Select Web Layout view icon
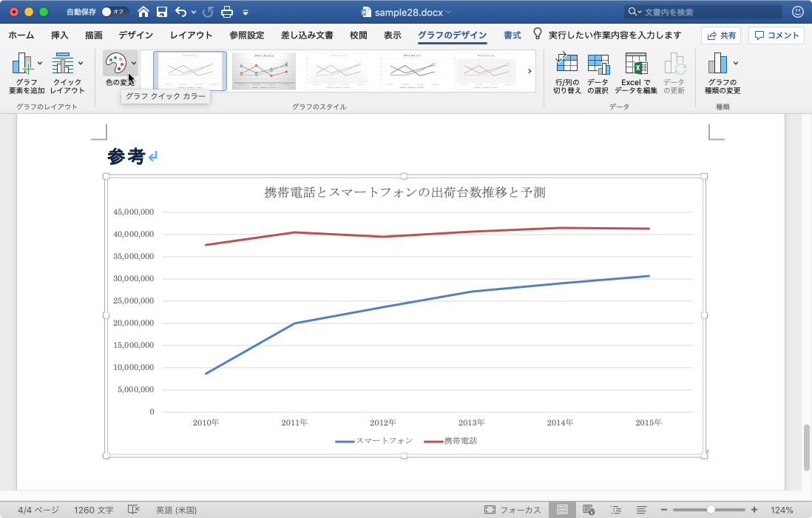Screen dimensions: 812x518 [588, 510]
